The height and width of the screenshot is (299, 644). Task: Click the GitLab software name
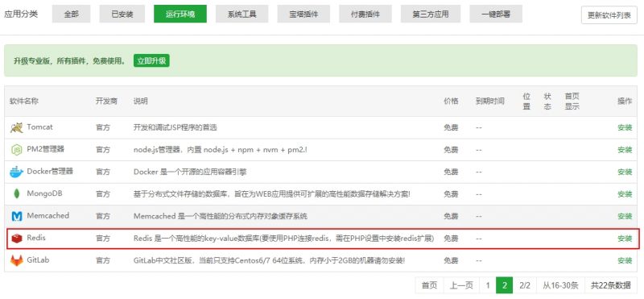click(x=38, y=260)
